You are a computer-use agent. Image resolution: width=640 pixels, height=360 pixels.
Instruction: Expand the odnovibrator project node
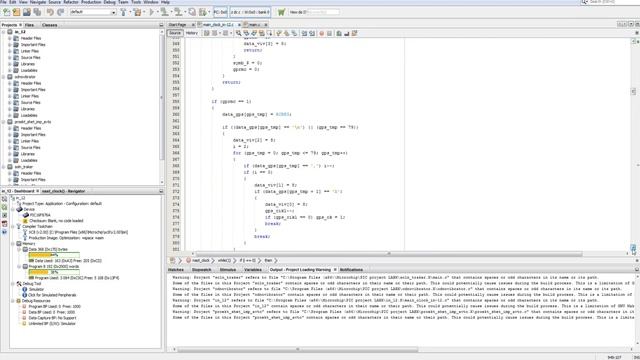(x=4, y=77)
